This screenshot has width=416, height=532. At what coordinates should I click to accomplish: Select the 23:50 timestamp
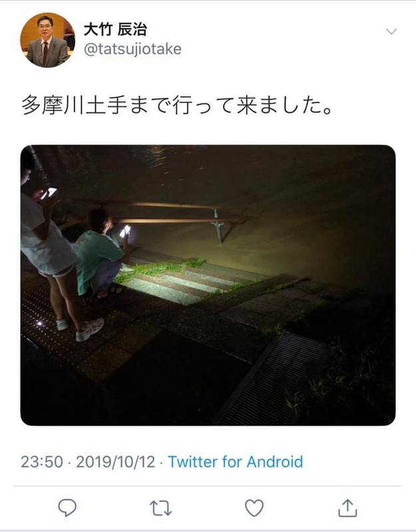(x=42, y=462)
